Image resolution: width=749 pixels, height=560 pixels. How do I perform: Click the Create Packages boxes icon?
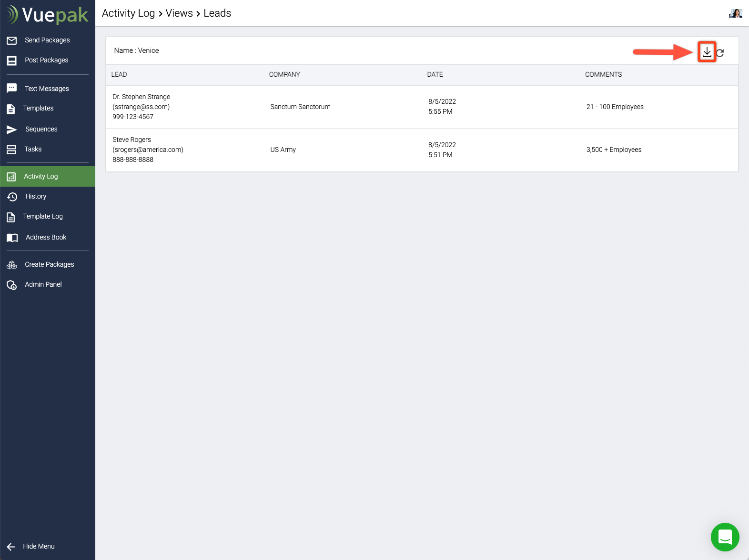point(12,265)
